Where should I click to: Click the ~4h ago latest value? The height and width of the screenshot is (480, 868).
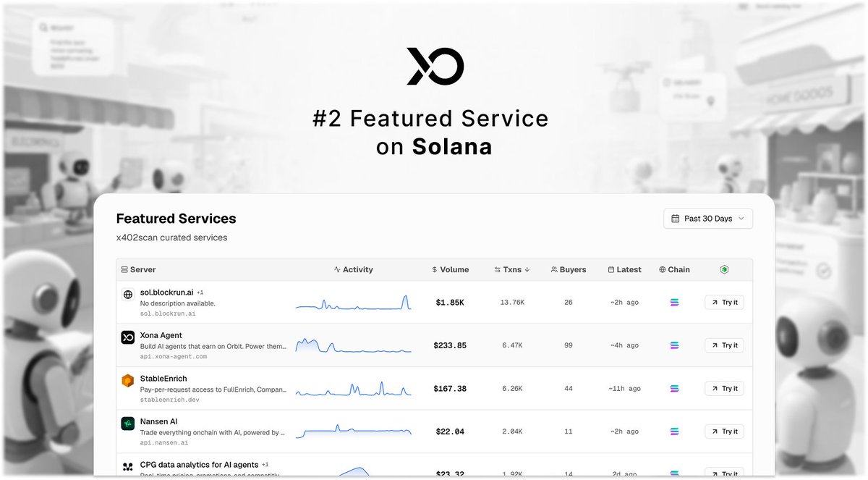point(624,345)
